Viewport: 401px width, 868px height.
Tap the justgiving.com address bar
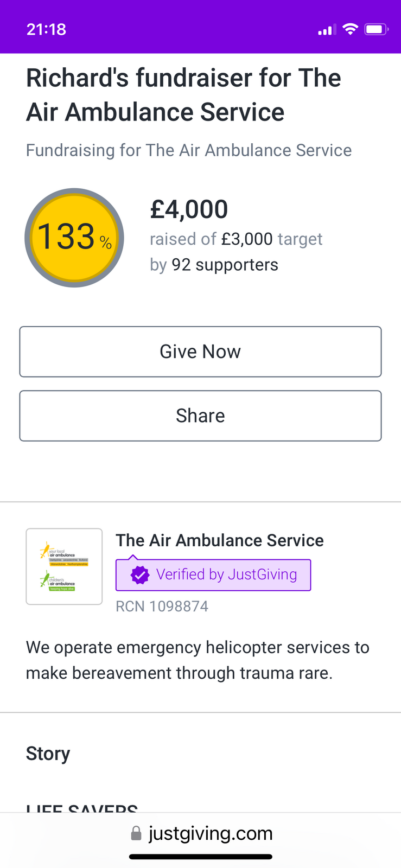click(202, 833)
